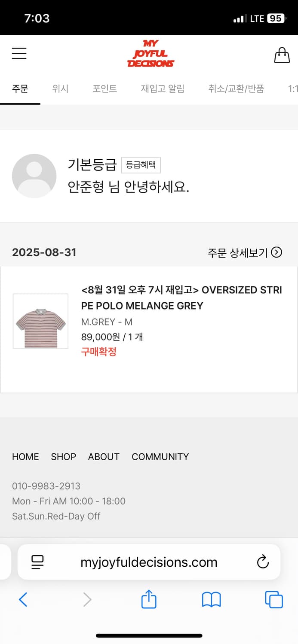Viewport: 298px width, 644px height.
Task: Open the SHOP footer link
Action: [x=63, y=457]
